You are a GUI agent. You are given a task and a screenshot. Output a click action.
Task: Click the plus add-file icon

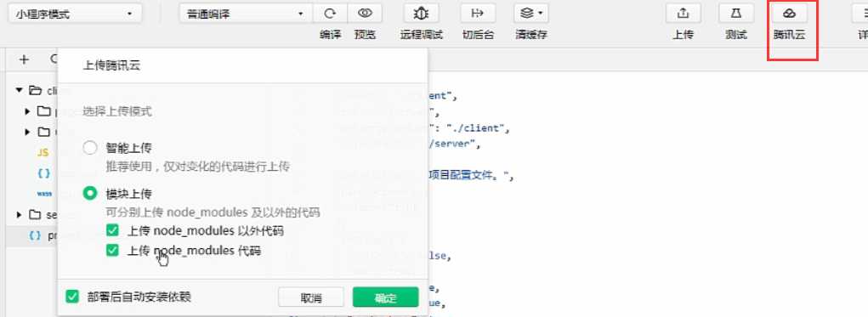tap(24, 59)
